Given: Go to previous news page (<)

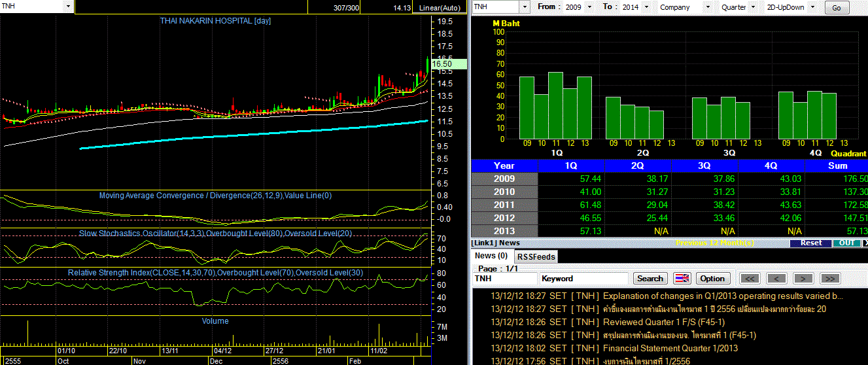Looking at the screenshot, I should [776, 279].
